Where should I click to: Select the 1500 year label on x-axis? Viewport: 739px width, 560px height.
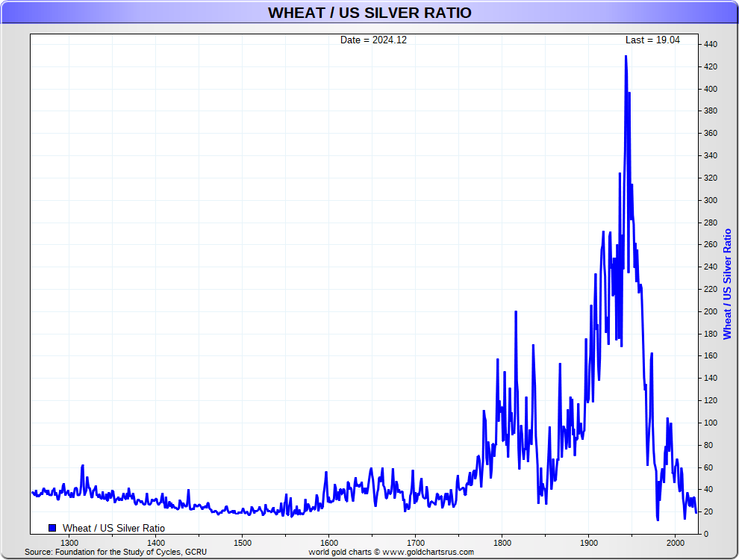242,542
